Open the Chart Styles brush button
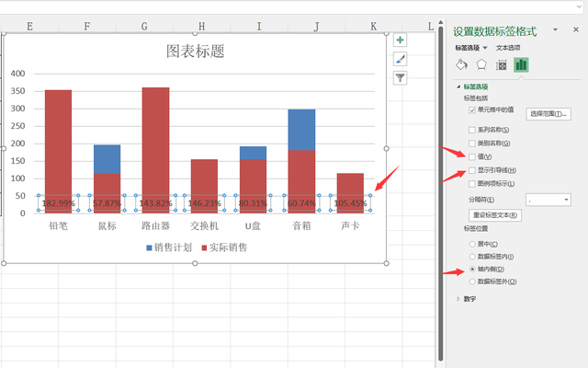Viewport: 588px width, 368px height. point(401,59)
